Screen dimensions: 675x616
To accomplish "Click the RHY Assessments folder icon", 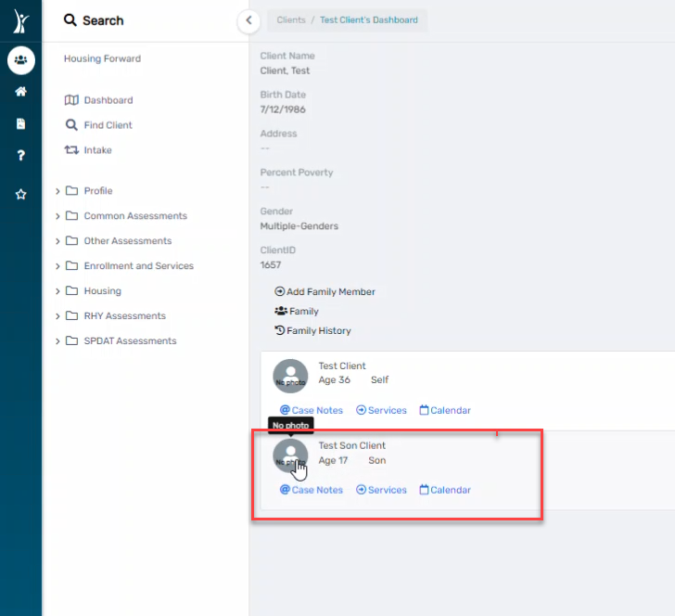I will (x=71, y=315).
